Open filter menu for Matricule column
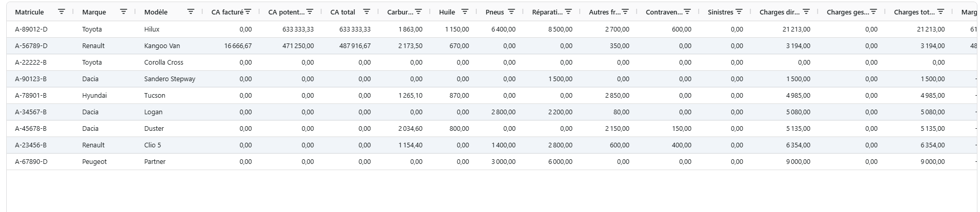Screen dimensions: 980x212 click(62, 12)
